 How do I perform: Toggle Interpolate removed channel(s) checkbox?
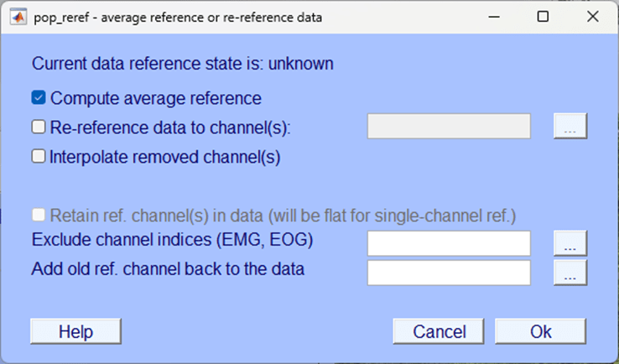tap(39, 156)
